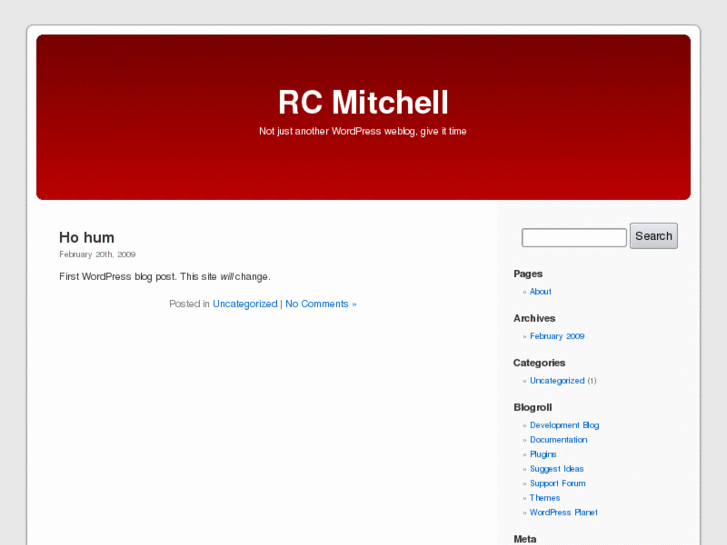This screenshot has width=727, height=545.
Task: Click the Search button
Action: point(653,236)
